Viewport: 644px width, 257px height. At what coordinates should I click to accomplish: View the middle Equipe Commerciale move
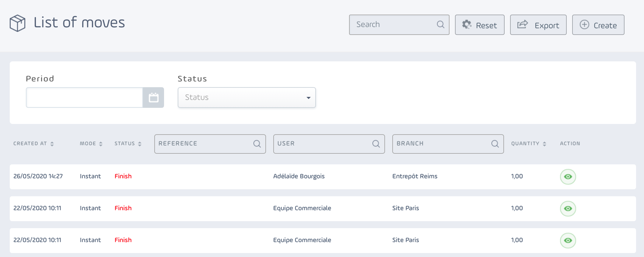(568, 209)
